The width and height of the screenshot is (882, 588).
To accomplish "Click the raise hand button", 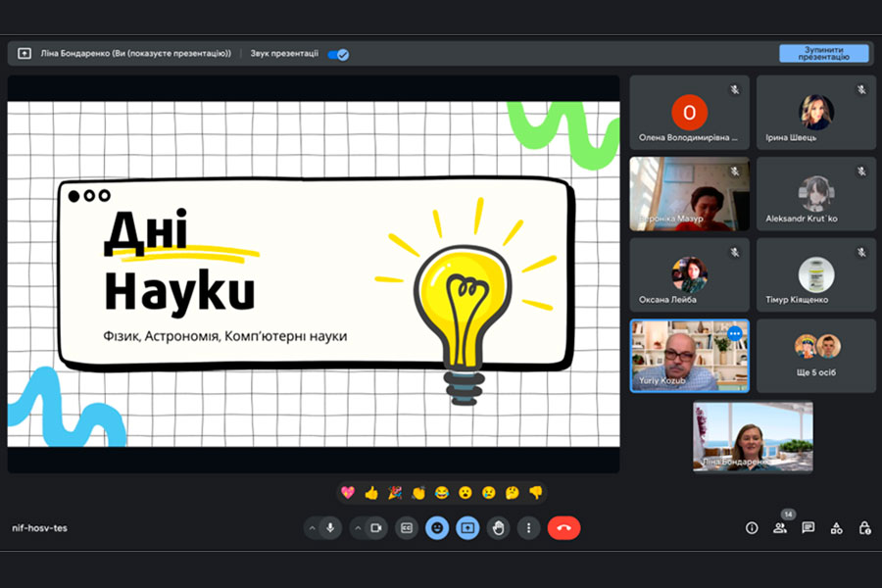I will (498, 528).
